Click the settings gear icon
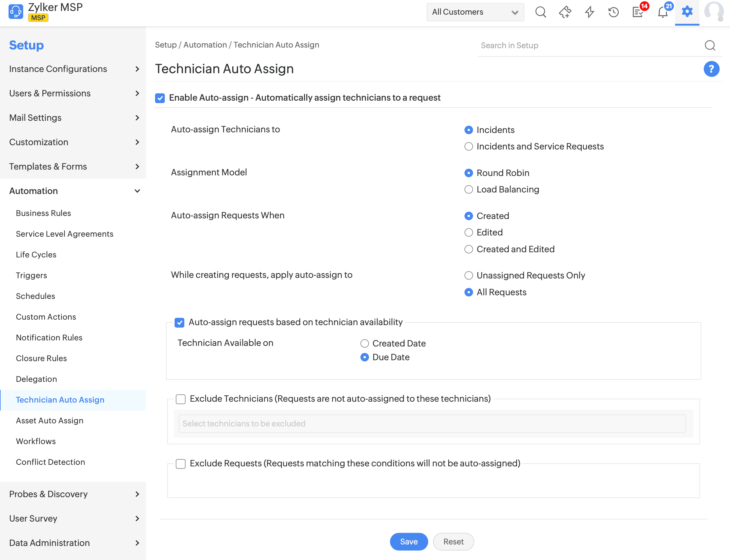 pyautogui.click(x=687, y=12)
